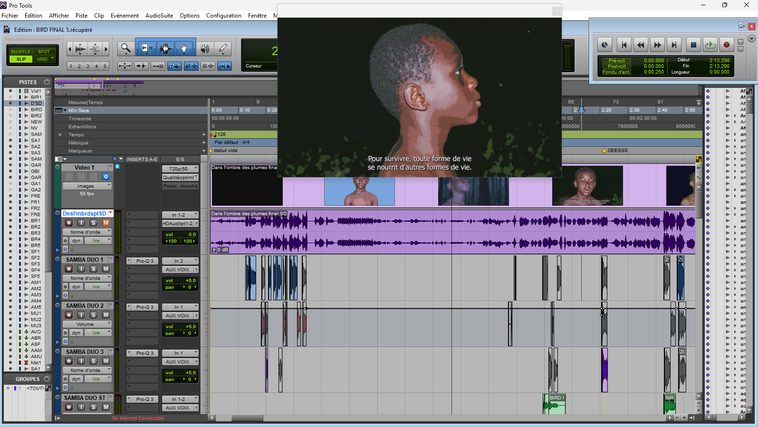Select the Pencil tool

(x=223, y=48)
